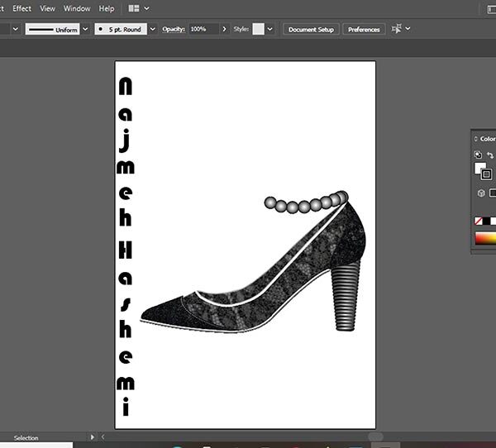496x448 pixels.
Task: Click the out-of-gamut cube warning icon
Action: click(481, 193)
